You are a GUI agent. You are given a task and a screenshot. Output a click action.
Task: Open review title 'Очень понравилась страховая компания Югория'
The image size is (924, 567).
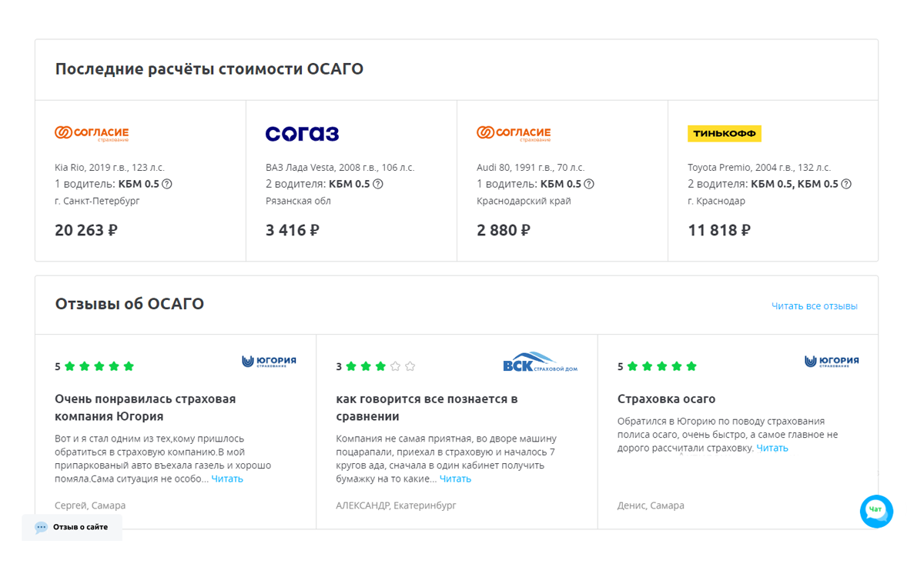click(145, 408)
